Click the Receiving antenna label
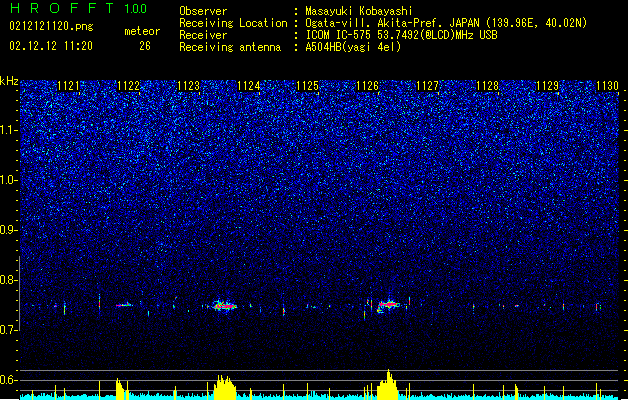629x400 pixels. pos(230,47)
